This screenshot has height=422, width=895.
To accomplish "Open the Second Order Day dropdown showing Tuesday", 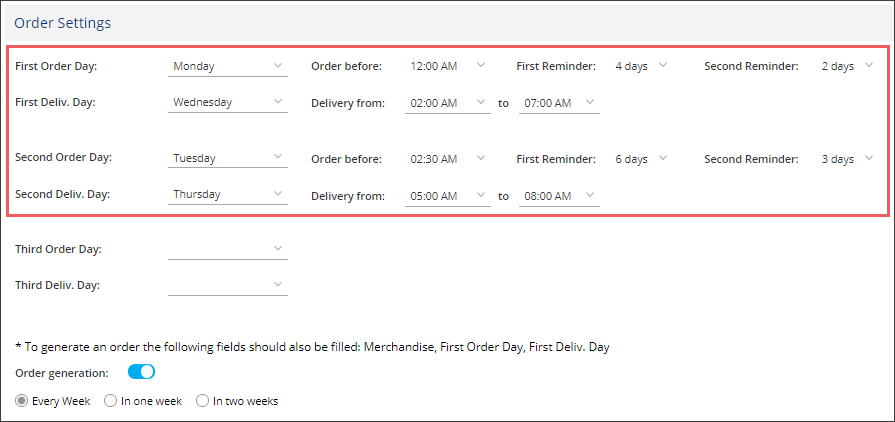I will point(228,158).
